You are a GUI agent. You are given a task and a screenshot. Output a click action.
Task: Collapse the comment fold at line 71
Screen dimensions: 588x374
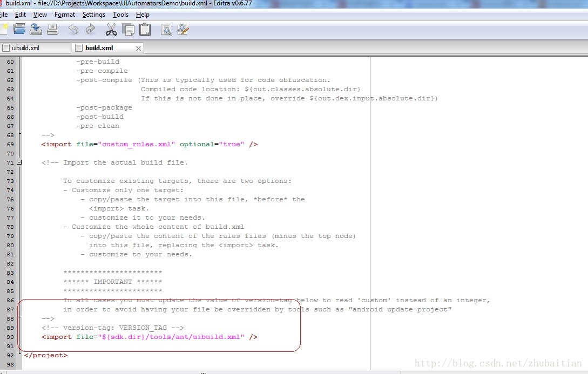tap(19, 162)
